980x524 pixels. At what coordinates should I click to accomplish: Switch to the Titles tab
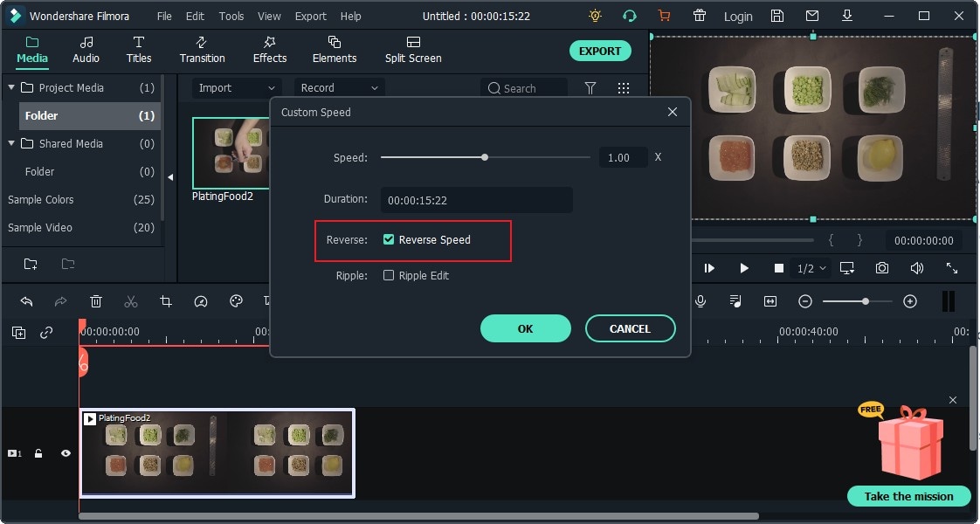click(139, 50)
